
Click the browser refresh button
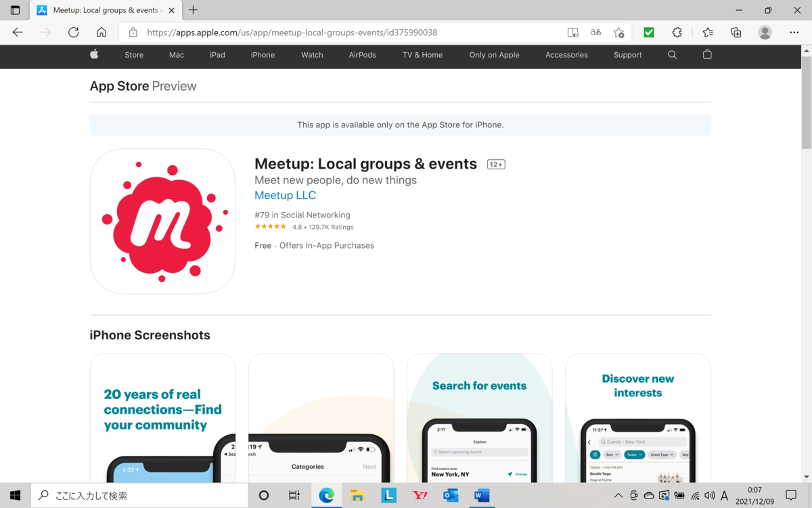click(x=74, y=33)
